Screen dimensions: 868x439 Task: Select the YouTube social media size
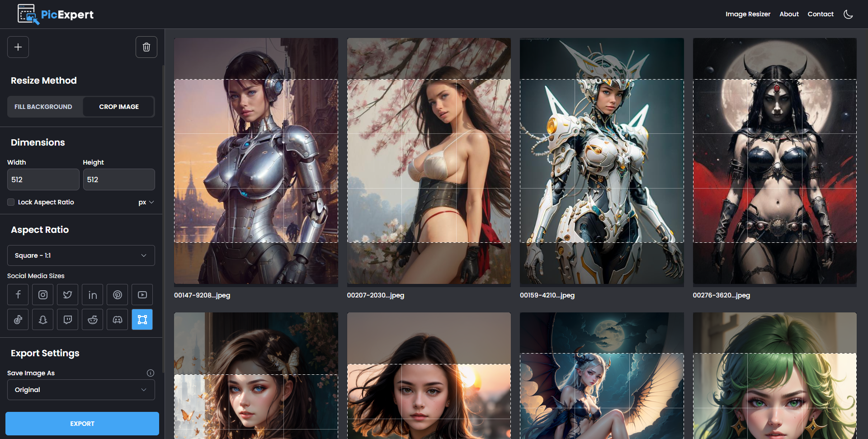pyautogui.click(x=142, y=295)
